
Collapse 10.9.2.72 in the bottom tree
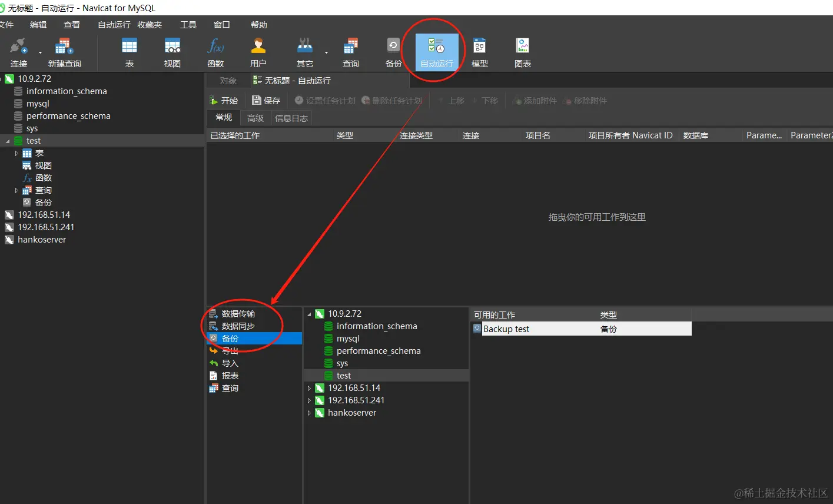[x=309, y=314]
